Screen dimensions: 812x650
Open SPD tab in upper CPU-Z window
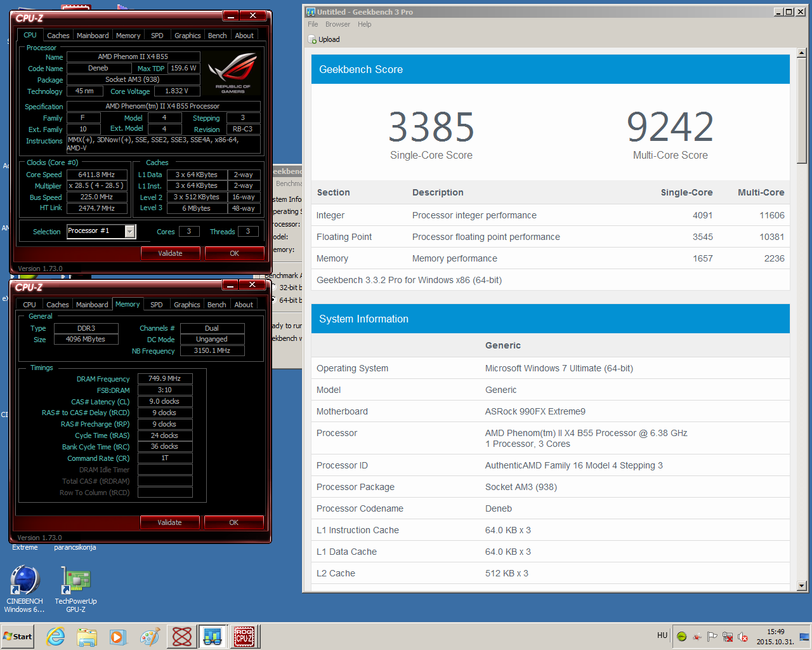(x=157, y=36)
